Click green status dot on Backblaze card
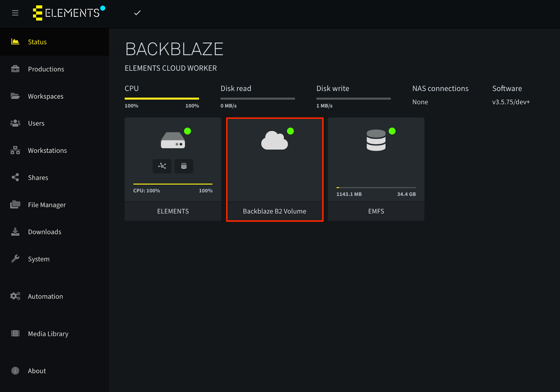The width and height of the screenshot is (560, 392). [290, 131]
